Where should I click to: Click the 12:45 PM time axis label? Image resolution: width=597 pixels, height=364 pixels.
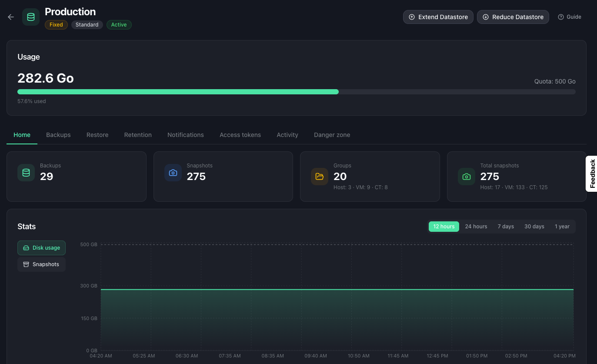point(438,356)
